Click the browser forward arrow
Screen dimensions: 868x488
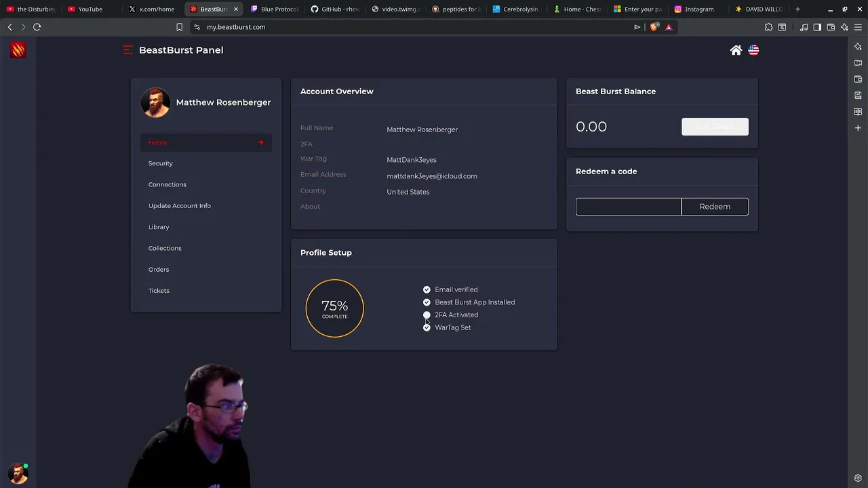[x=23, y=27]
